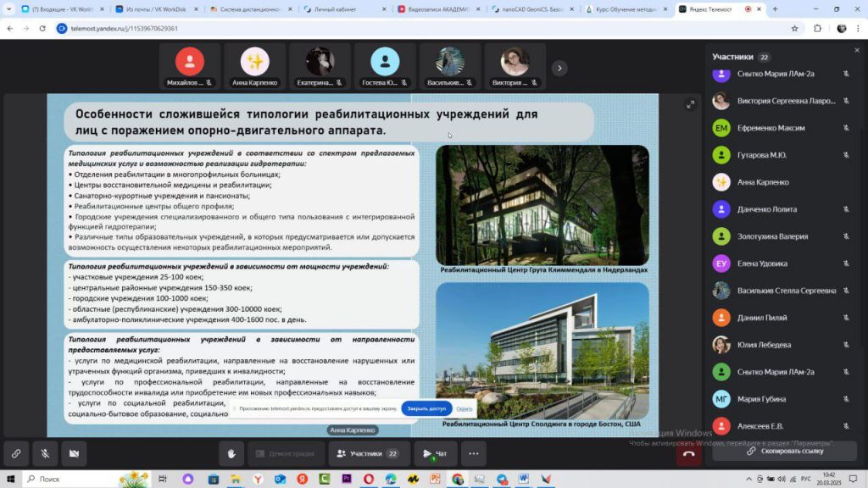Image resolution: width=868 pixels, height=488 pixels.
Task: Select Анна Карпенко's video thumbnail
Action: coord(255,66)
